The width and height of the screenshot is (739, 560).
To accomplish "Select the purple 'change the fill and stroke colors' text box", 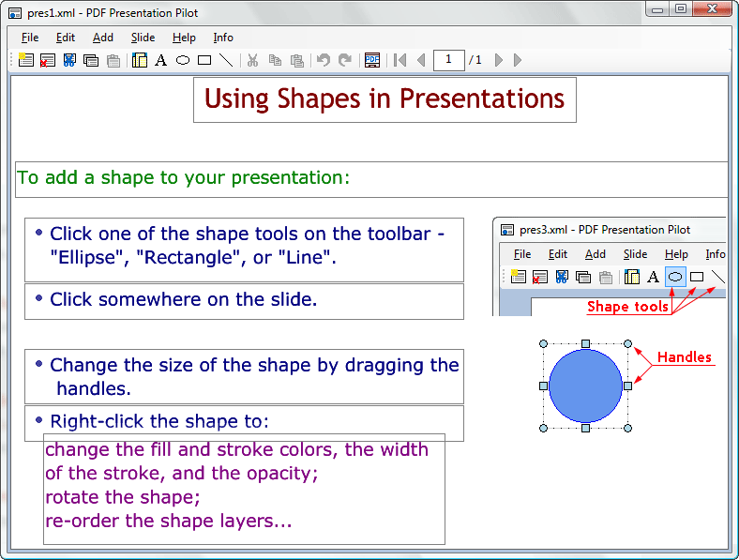I will tap(244, 489).
